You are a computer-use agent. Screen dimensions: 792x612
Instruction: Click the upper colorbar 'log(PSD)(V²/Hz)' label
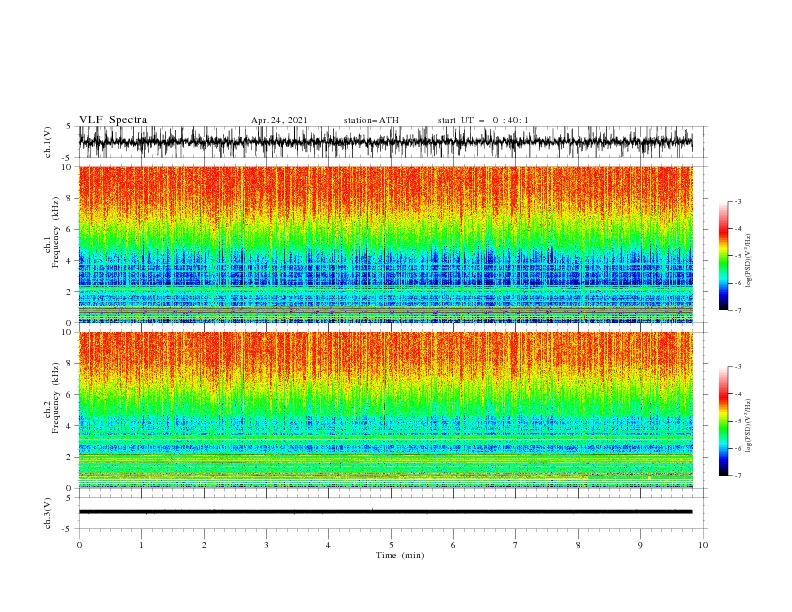[x=749, y=261]
